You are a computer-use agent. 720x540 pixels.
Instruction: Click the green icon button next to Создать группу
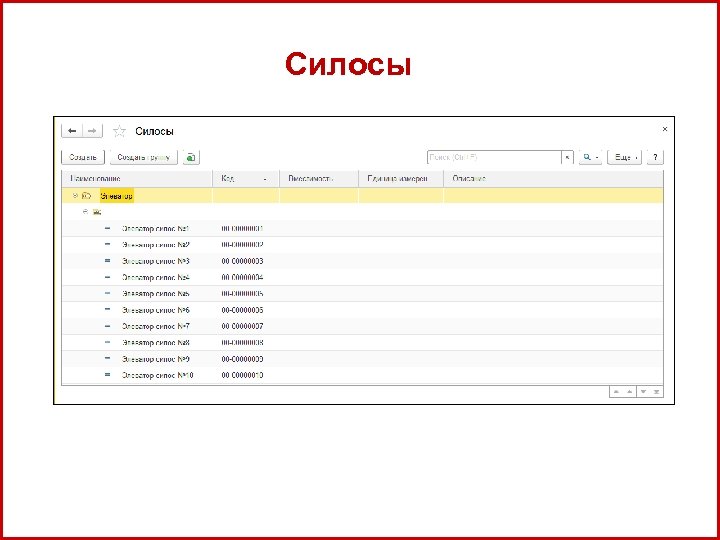click(191, 158)
